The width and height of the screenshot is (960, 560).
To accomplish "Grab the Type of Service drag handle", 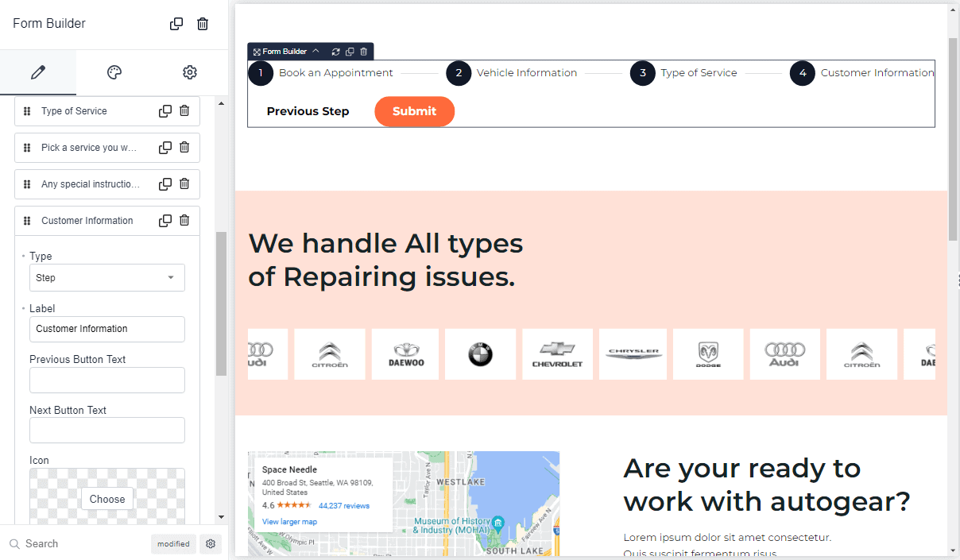I will point(27,111).
